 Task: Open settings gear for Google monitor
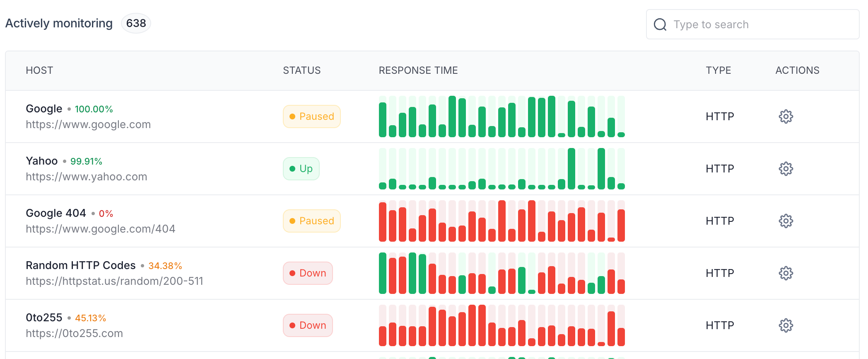click(x=786, y=116)
